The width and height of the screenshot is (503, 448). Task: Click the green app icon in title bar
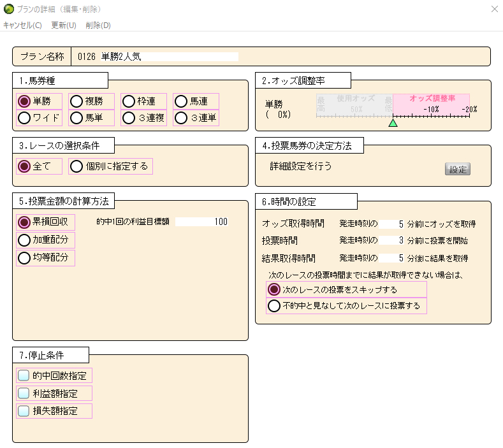[x=9, y=9]
